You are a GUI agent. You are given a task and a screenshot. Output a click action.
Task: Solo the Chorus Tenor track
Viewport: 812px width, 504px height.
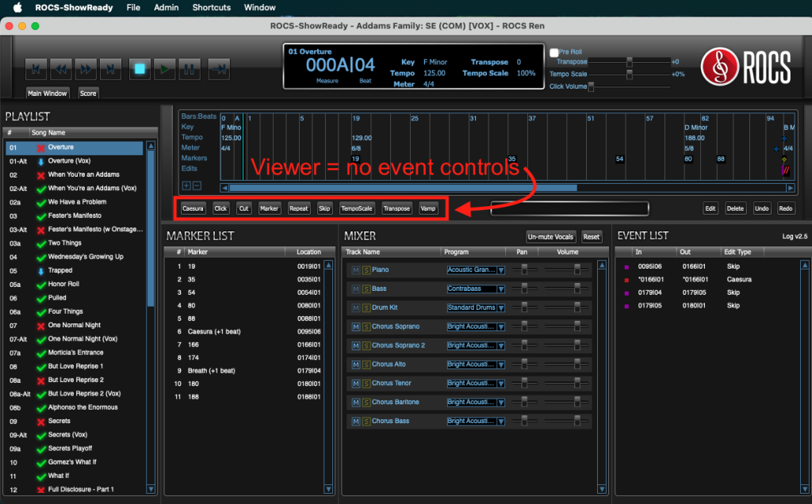pos(366,384)
